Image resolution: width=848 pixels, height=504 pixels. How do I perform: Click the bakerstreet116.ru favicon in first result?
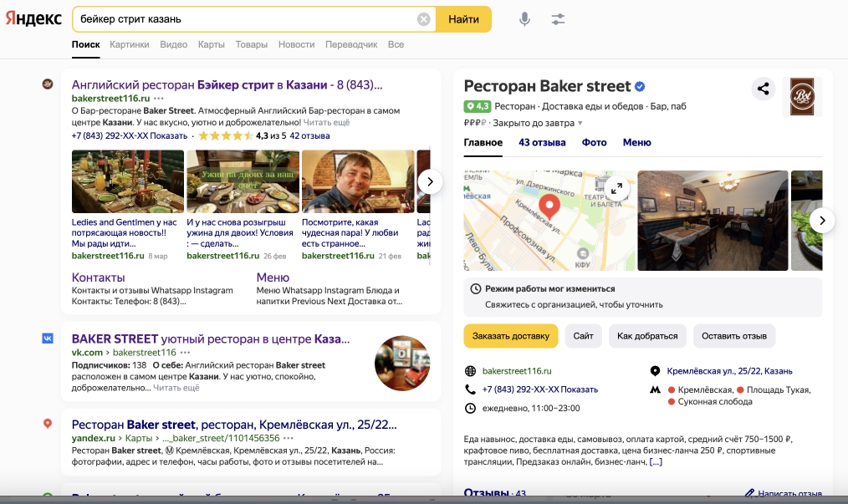tap(48, 84)
